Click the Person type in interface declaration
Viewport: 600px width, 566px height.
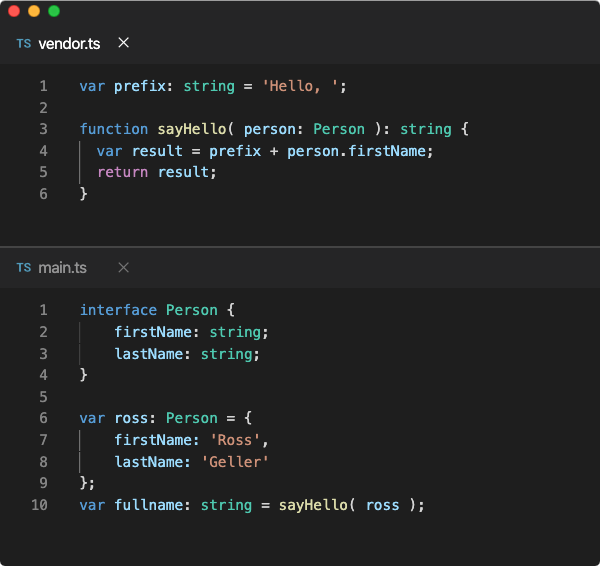(x=192, y=310)
